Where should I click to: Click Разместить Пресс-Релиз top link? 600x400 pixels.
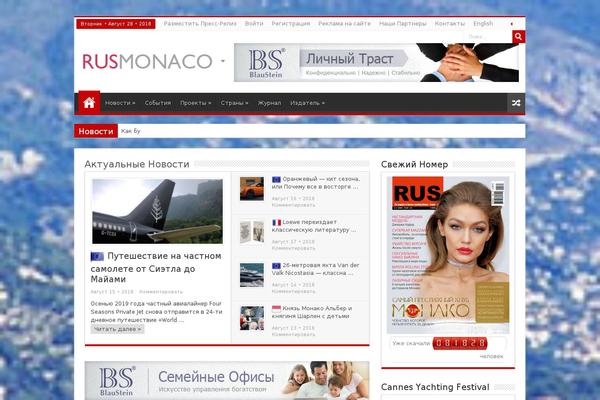[200, 24]
